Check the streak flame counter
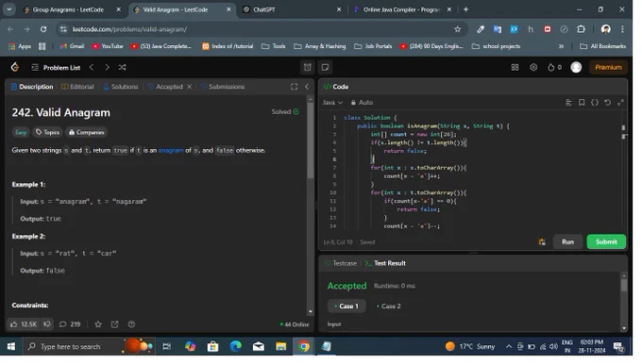 (x=554, y=68)
